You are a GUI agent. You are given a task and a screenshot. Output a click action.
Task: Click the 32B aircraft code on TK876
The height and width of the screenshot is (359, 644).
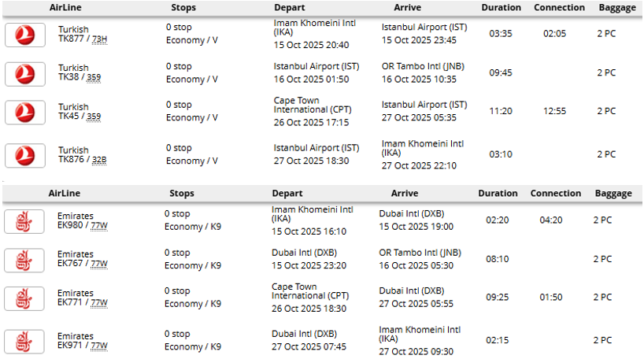click(99, 159)
